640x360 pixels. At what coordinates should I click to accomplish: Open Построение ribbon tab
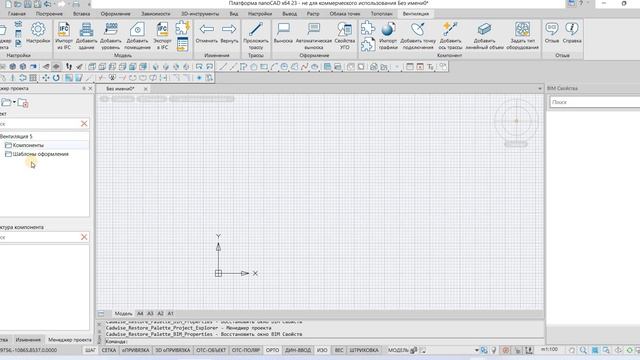49,14
